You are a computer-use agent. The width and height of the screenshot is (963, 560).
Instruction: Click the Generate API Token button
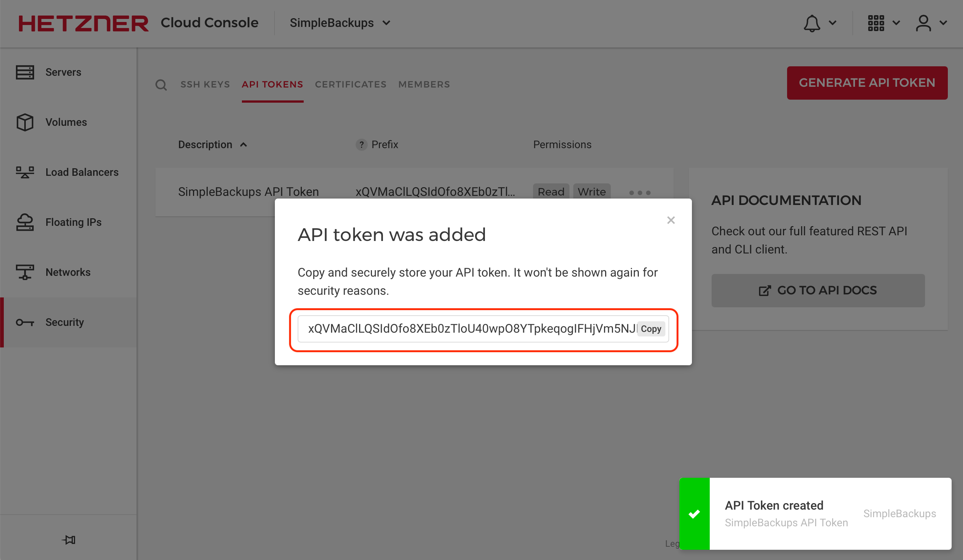(867, 83)
